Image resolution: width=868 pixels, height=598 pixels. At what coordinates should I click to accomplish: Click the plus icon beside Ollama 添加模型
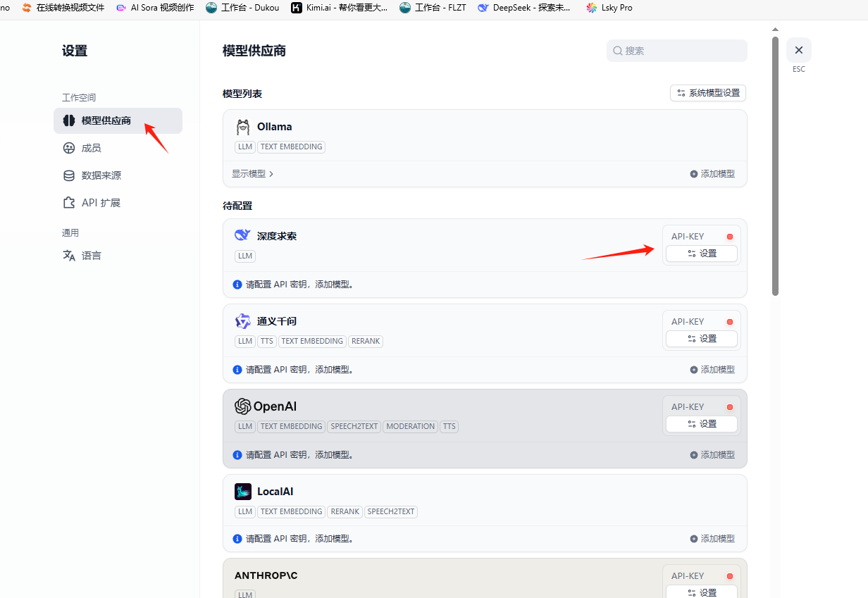point(694,174)
